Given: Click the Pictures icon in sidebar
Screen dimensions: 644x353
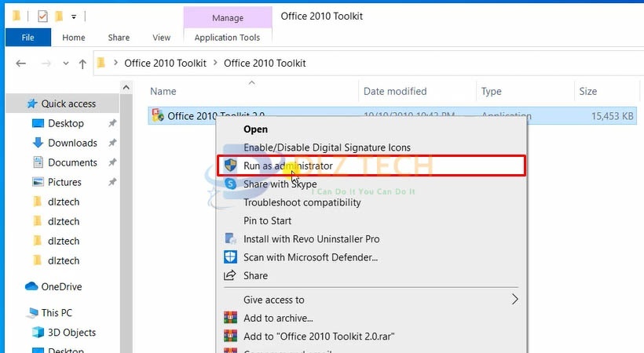Looking at the screenshot, I should click(38, 182).
